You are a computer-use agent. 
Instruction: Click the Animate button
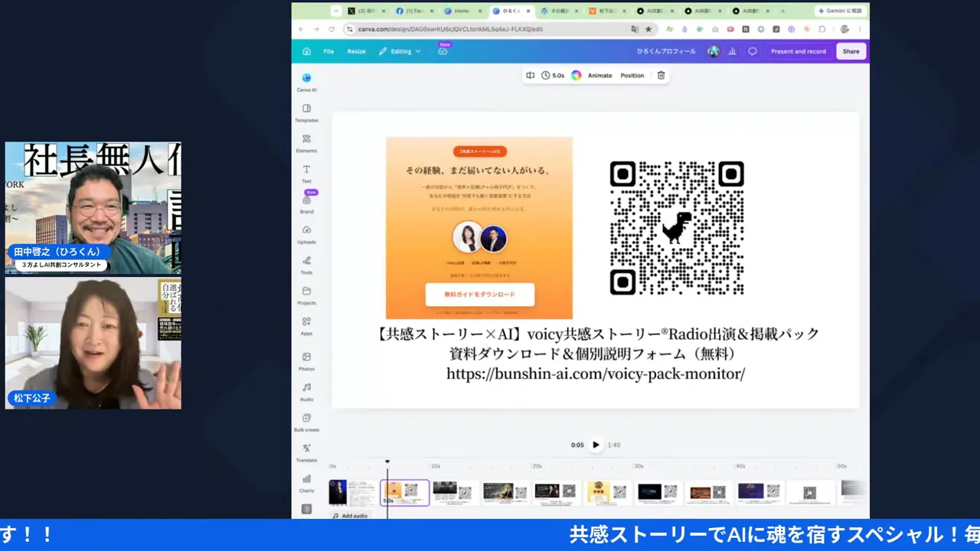point(599,75)
